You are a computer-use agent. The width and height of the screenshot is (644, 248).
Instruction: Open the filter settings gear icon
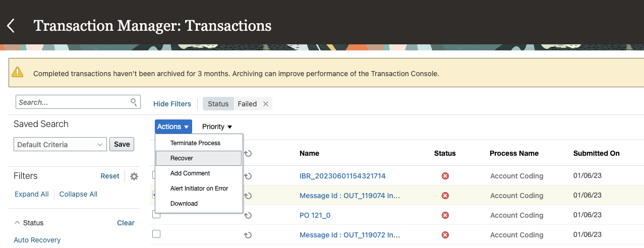tap(134, 176)
